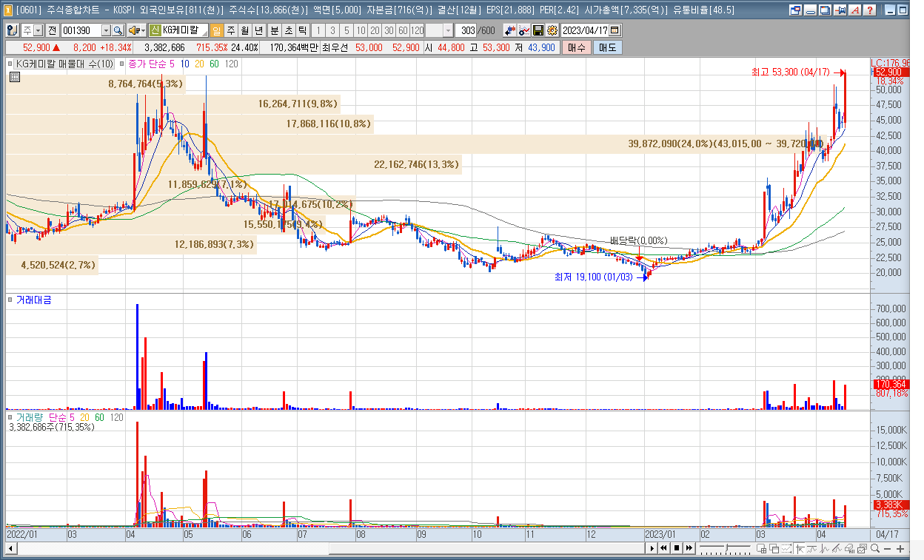
Task: Click the fast-forward button at chart bottom
Action: (689, 548)
